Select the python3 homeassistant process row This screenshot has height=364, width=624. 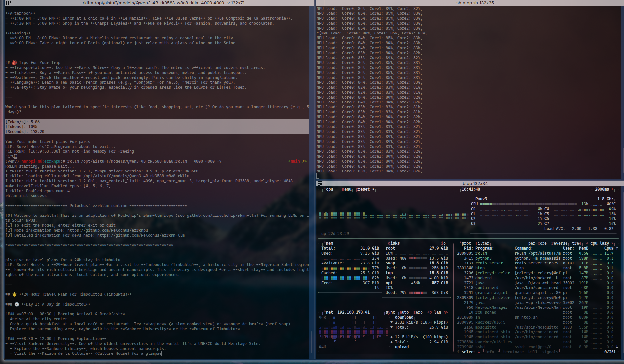[535, 258]
